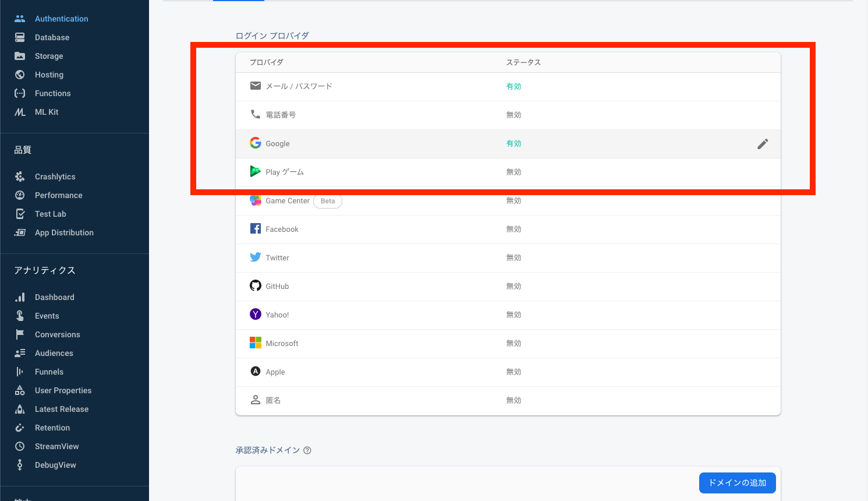Viewport: 868px width, 501px height.
Task: Click the pencil edit icon for Google
Action: tap(763, 144)
